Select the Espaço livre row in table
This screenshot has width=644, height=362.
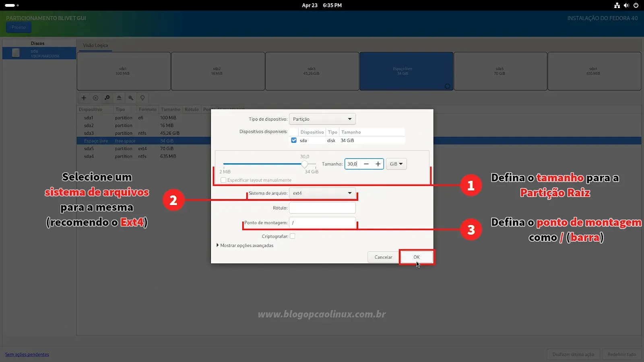(x=144, y=141)
